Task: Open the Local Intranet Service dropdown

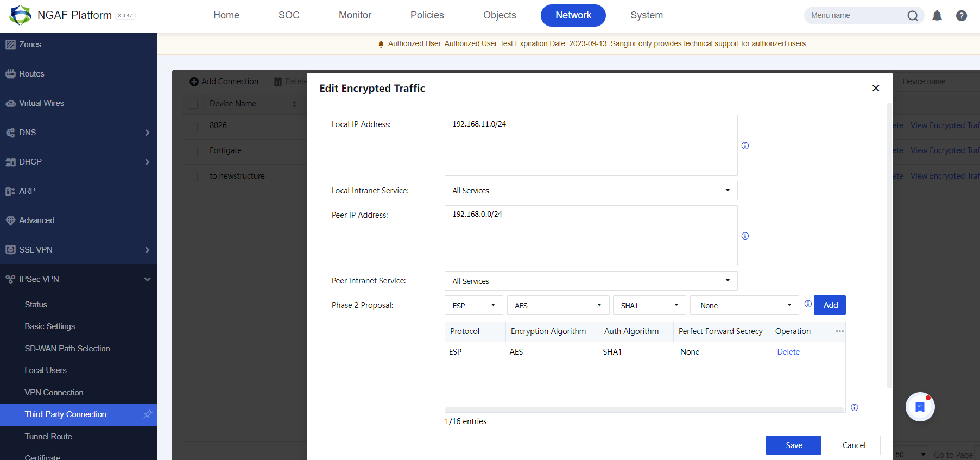Action: pos(591,191)
